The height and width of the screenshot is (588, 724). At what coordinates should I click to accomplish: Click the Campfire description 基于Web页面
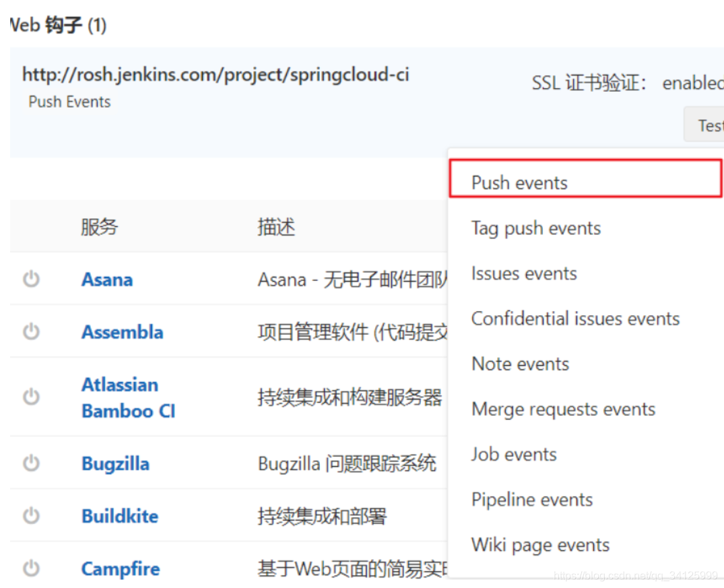click(352, 569)
